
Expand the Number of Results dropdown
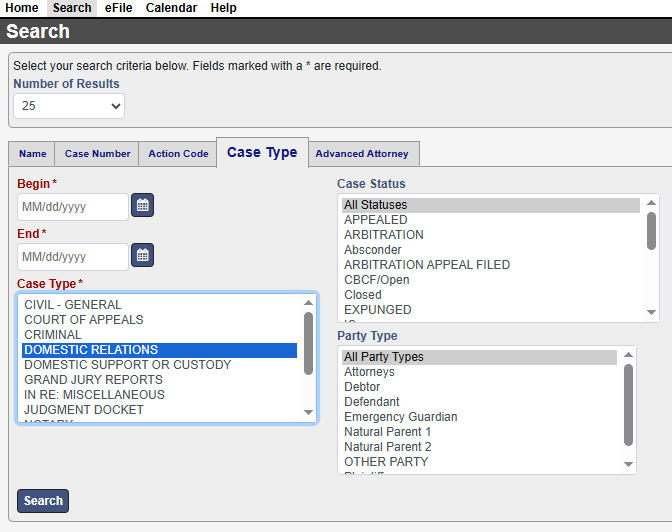tap(69, 106)
